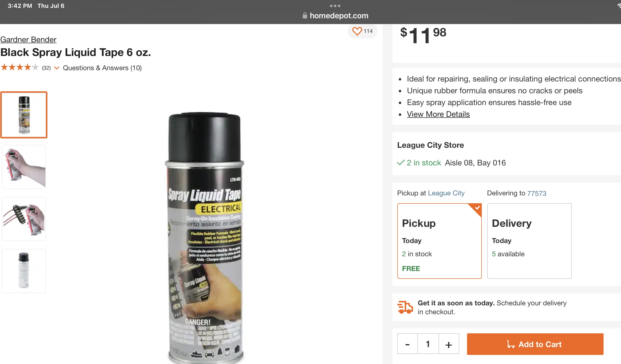Increase quantity with the plus button
The height and width of the screenshot is (364, 621).
point(448,344)
